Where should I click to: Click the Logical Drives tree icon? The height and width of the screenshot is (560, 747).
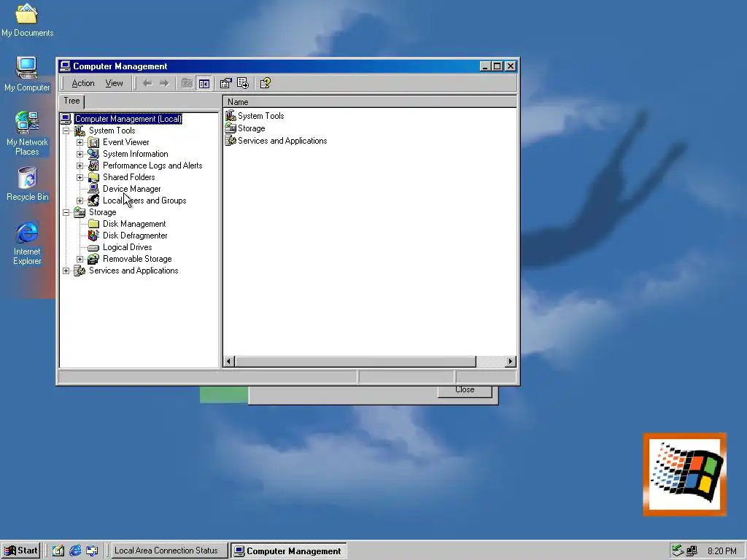[x=94, y=248]
